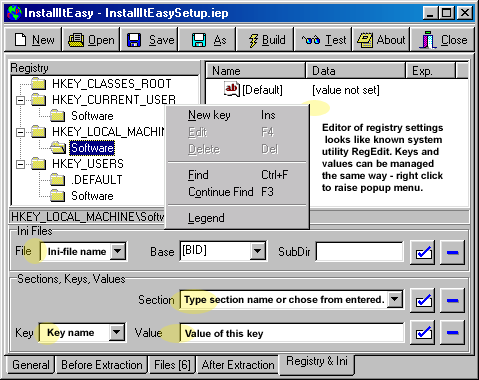The height and width of the screenshot is (380, 479).
Task: Switch to the Files [6] tab
Action: coord(172,365)
